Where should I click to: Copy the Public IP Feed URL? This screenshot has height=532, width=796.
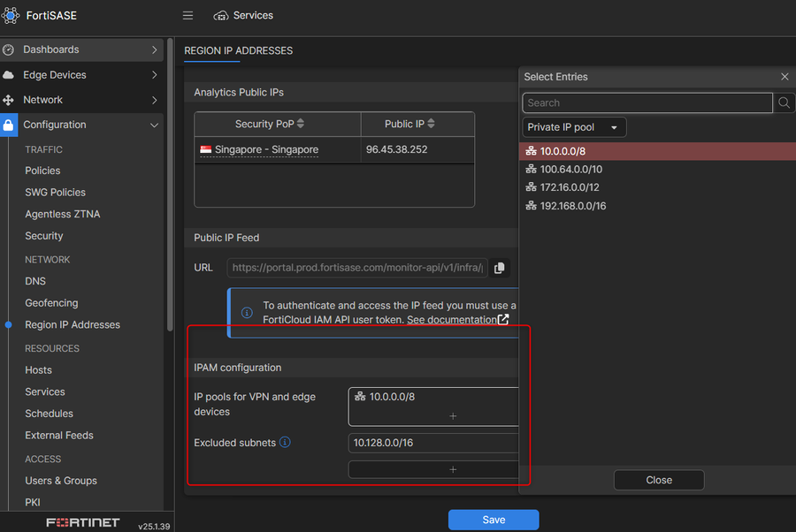500,268
